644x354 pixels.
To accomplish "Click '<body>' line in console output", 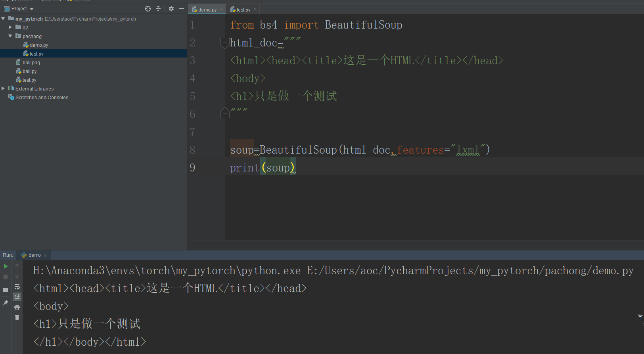I will [x=51, y=306].
